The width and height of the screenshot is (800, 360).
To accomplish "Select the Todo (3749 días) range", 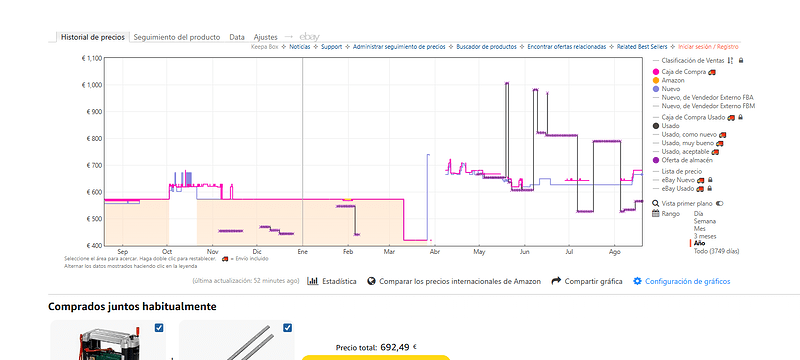I will 716,251.
